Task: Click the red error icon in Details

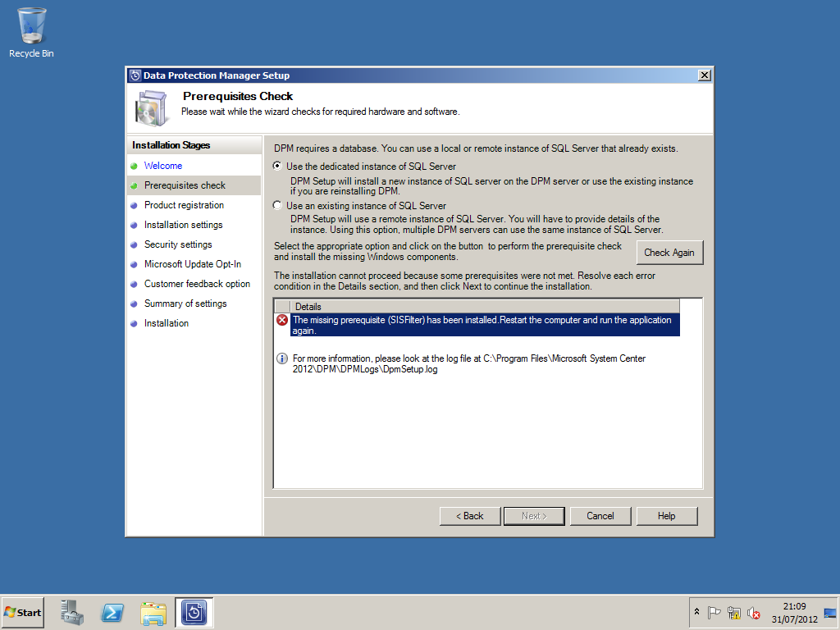Action: (282, 321)
